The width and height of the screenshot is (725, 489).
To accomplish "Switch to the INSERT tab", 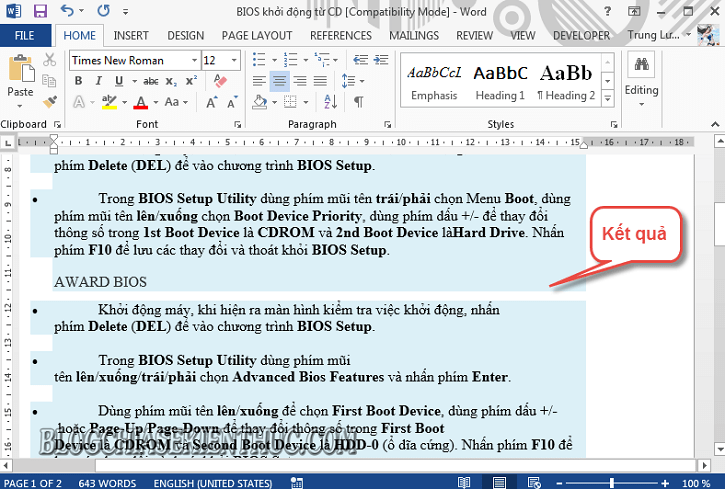I will pos(131,36).
